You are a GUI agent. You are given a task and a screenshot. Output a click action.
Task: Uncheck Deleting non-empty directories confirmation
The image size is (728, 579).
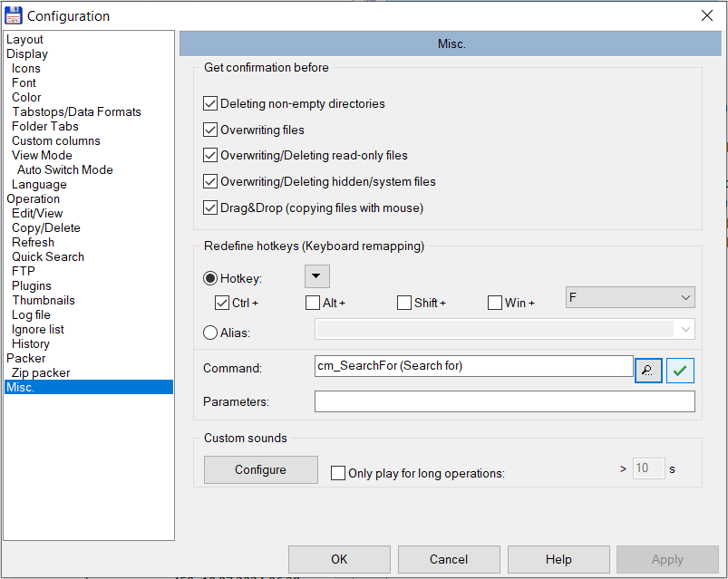210,104
